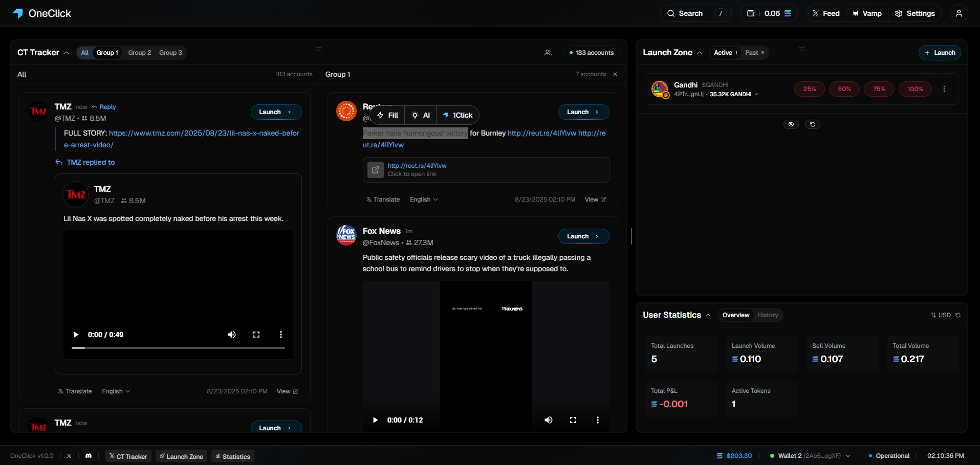Open more options on TMZ video
Viewport: 980px width, 465px height.
281,335
